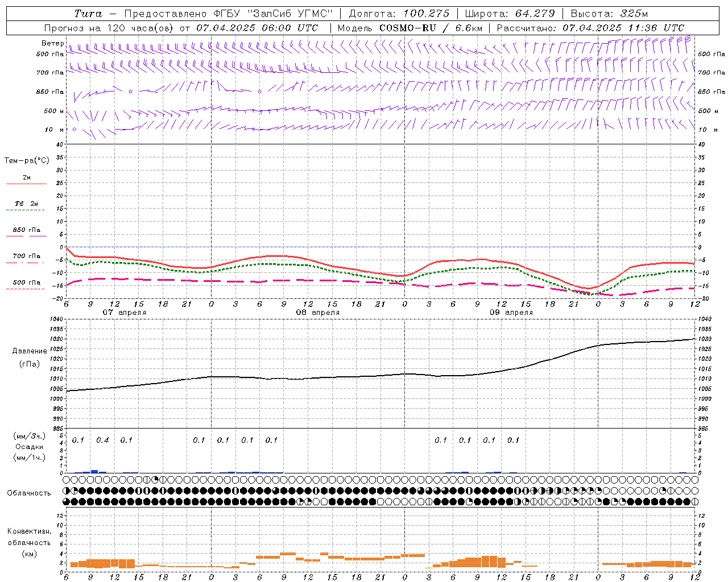Click the "Конвективн." convective cloud label
The image size is (728, 582).
coord(29,531)
